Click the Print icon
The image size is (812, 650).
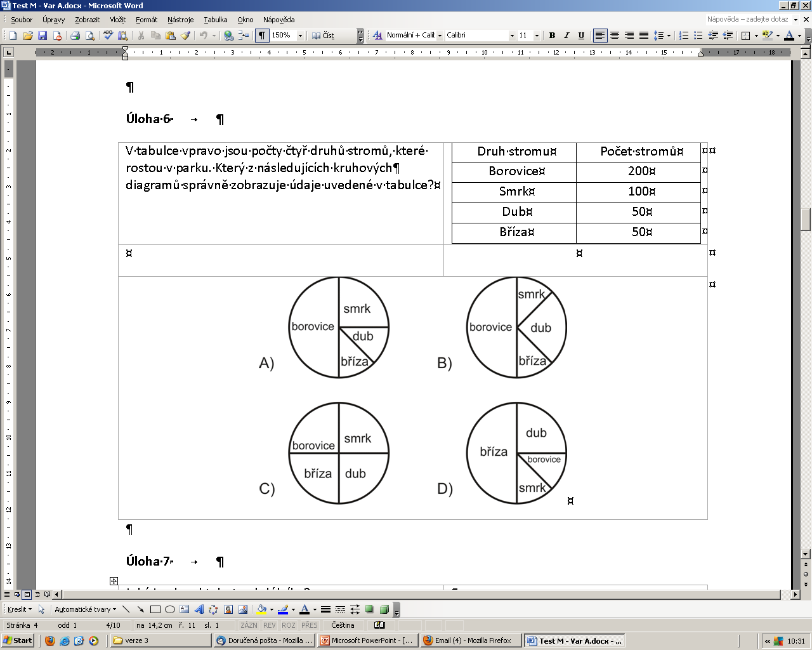[75, 36]
